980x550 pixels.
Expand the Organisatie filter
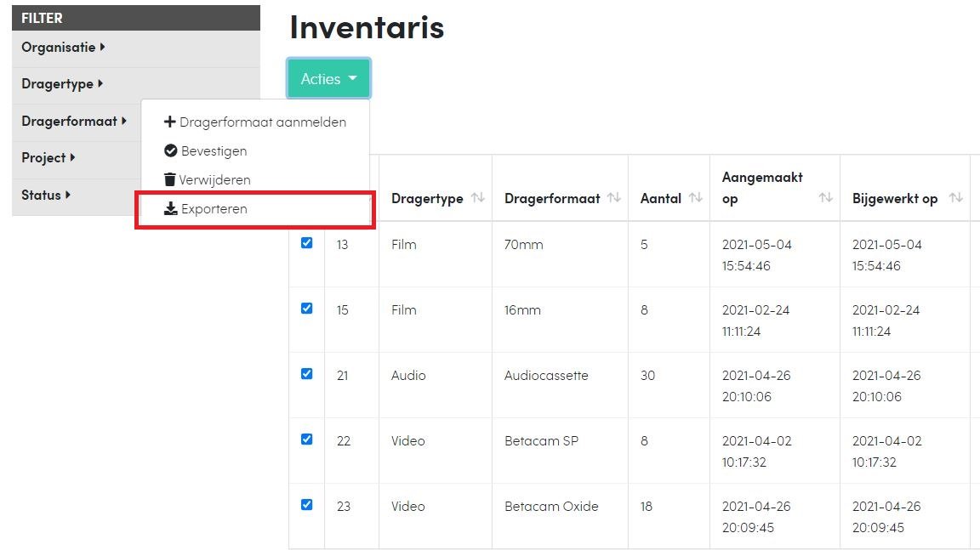click(63, 48)
